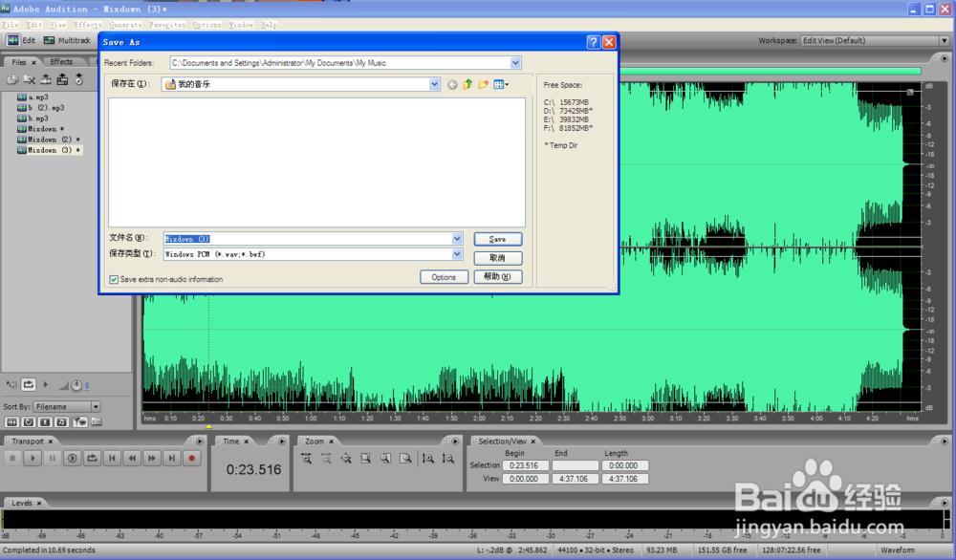Click the Save button

497,239
